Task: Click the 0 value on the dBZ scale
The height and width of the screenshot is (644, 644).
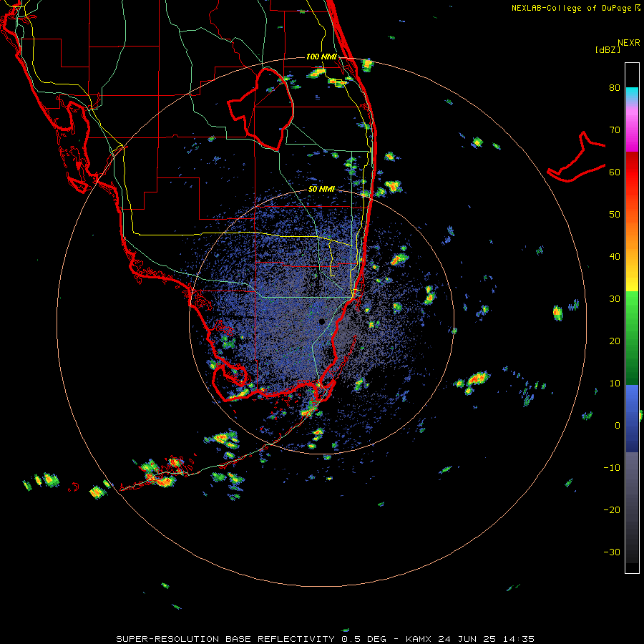Action: [618, 426]
